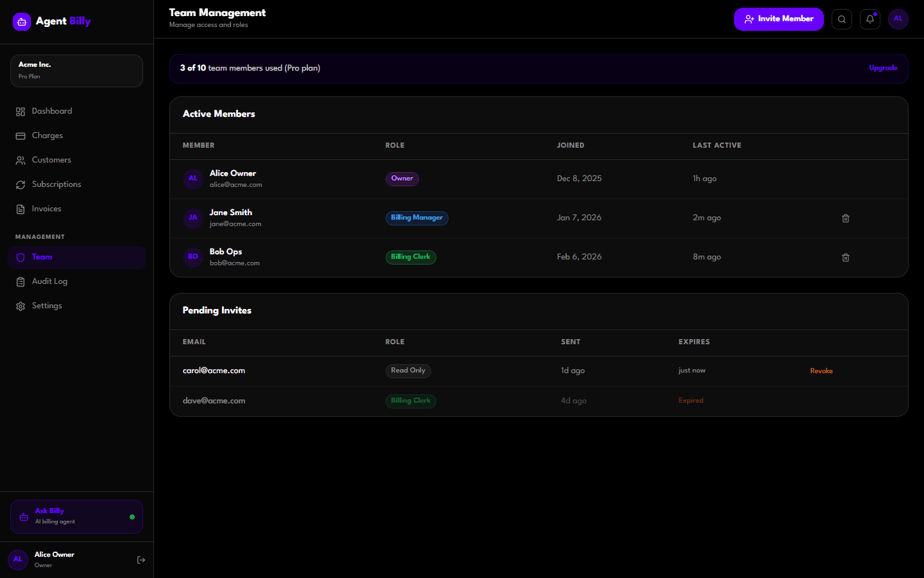
Task: Click Jane Smith's Billing Manager role badge
Action: [x=416, y=218]
